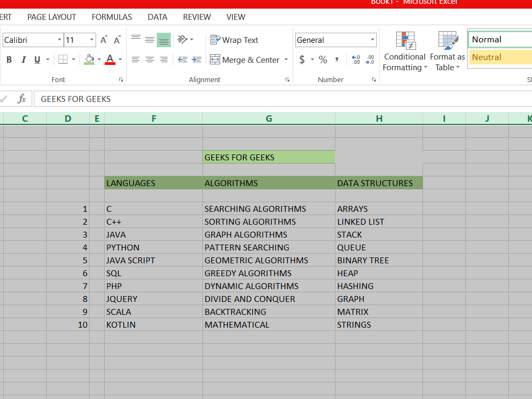532x399 pixels.
Task: Select cell KOTLIN
Action: pyautogui.click(x=154, y=325)
